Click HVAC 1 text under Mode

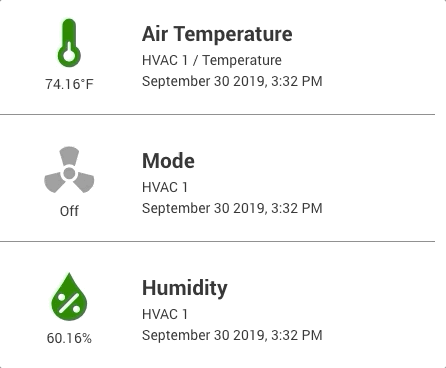point(165,187)
